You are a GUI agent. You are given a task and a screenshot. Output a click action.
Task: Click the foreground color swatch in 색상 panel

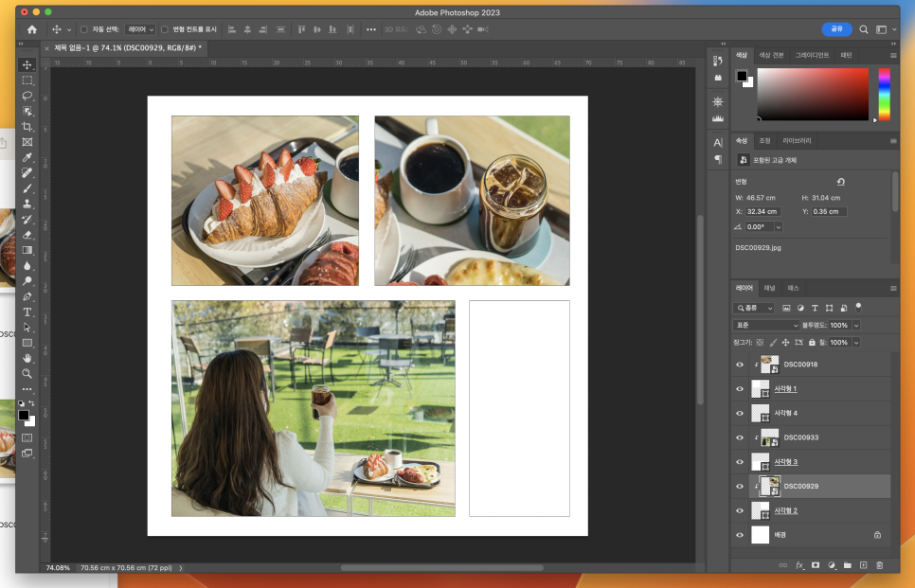coord(742,76)
